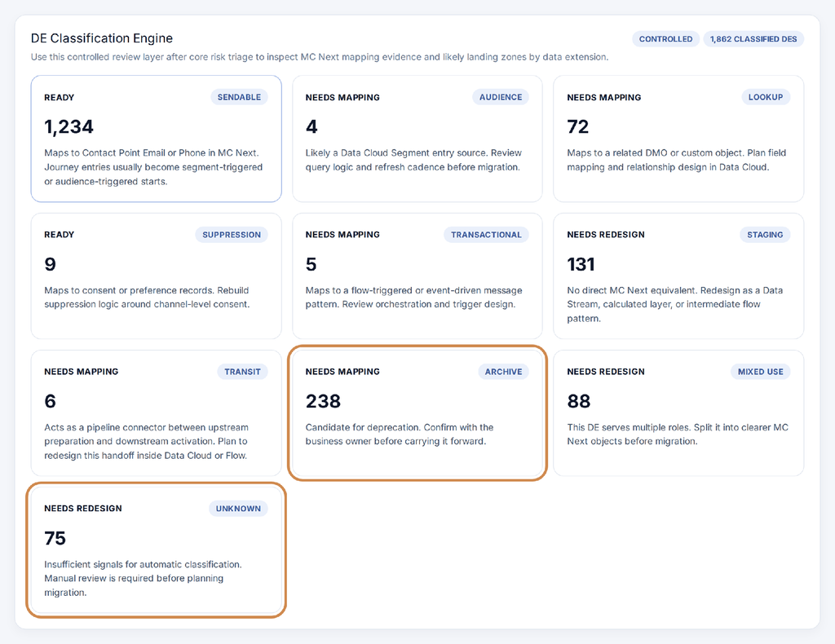Image resolution: width=835 pixels, height=644 pixels.
Task: Click the text "Maps to a flow-triggered or event-driven message"
Action: coord(413,290)
